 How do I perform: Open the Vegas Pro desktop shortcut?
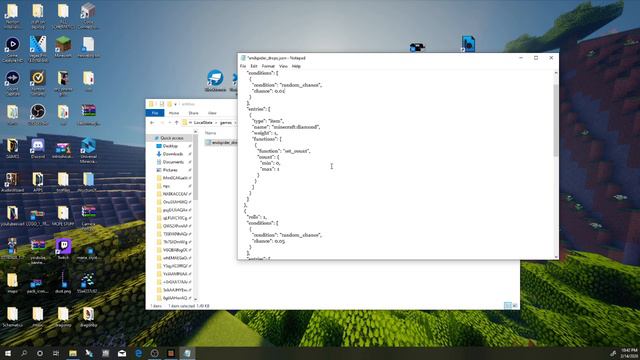38,50
